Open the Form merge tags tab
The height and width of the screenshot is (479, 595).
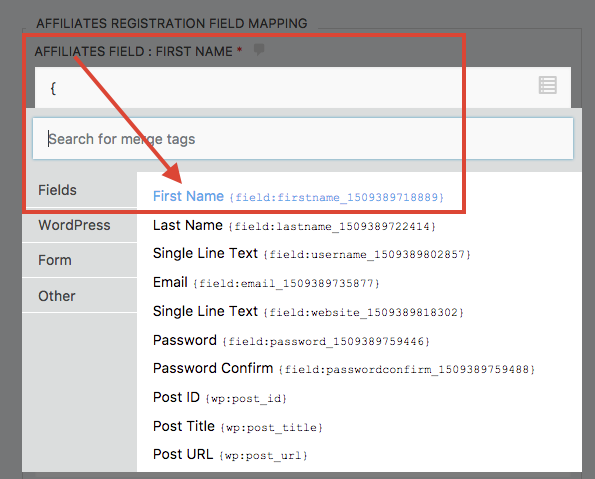click(x=80, y=260)
